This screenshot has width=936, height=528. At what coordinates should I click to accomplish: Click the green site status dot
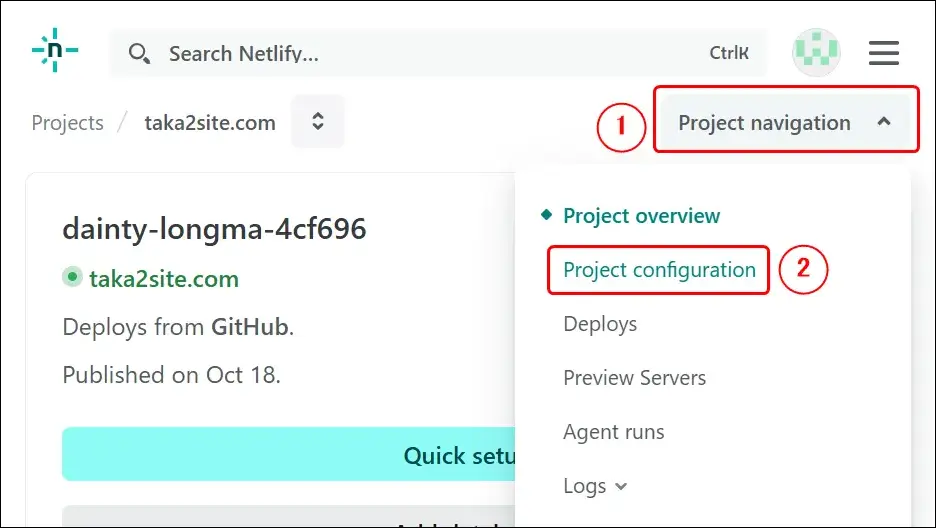tap(72, 278)
